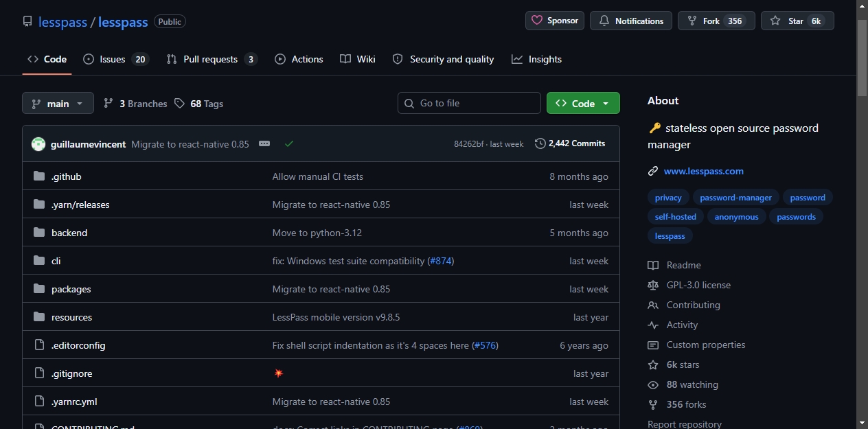This screenshot has width=868, height=429.
Task: Click the file icon beside .editorconfig
Action: click(39, 345)
